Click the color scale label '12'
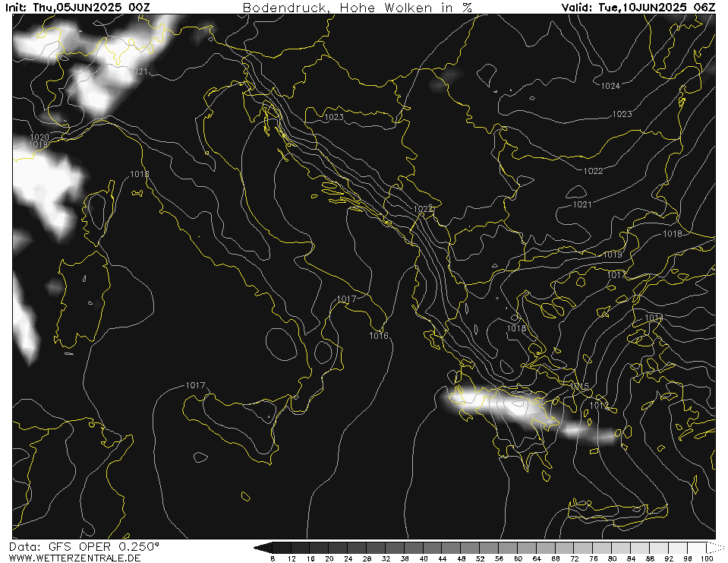Screen dimensions: 728x563 pyautogui.click(x=291, y=558)
